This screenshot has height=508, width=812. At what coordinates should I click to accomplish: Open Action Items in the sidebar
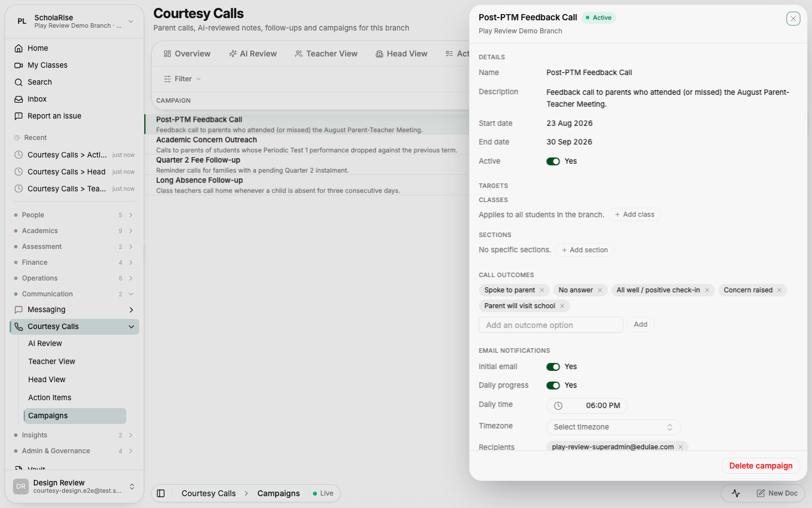point(74,398)
